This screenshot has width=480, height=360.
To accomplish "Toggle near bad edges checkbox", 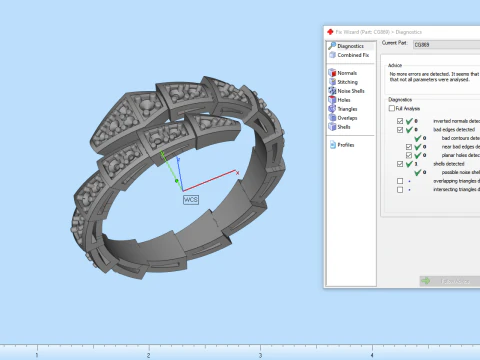I will 409,147.
